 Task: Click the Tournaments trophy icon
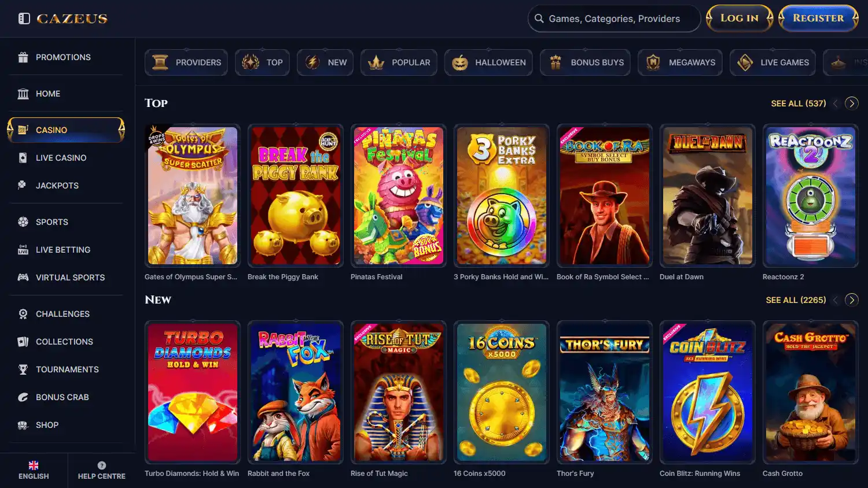(23, 369)
